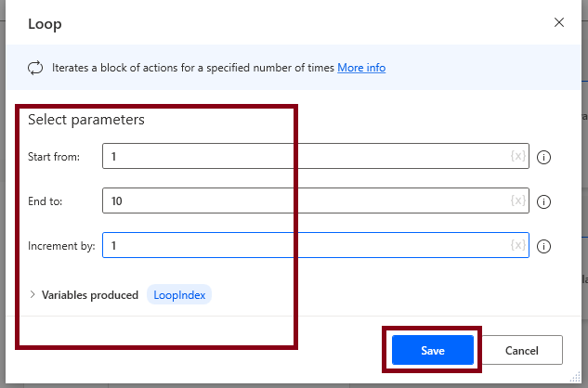Click info icon next to Start from
This screenshot has height=388, width=588.
(544, 157)
